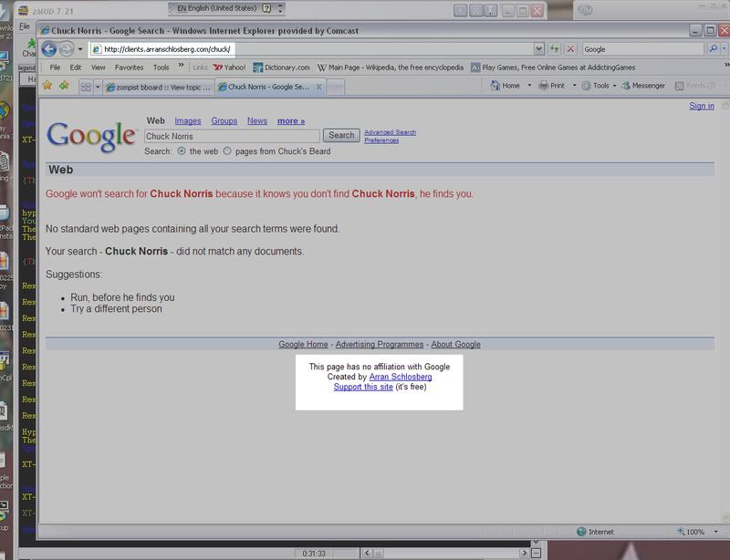The height and width of the screenshot is (560, 730).
Task: Open search provider options dropdown
Action: (724, 48)
